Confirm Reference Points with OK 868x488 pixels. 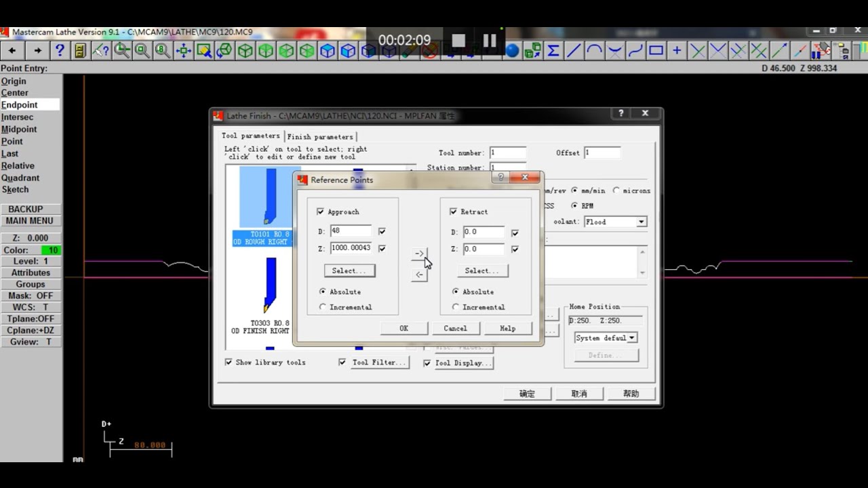[x=403, y=328]
